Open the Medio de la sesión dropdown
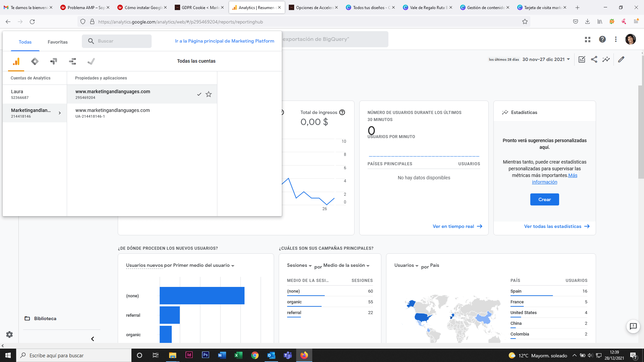The height and width of the screenshot is (362, 644). point(346,265)
